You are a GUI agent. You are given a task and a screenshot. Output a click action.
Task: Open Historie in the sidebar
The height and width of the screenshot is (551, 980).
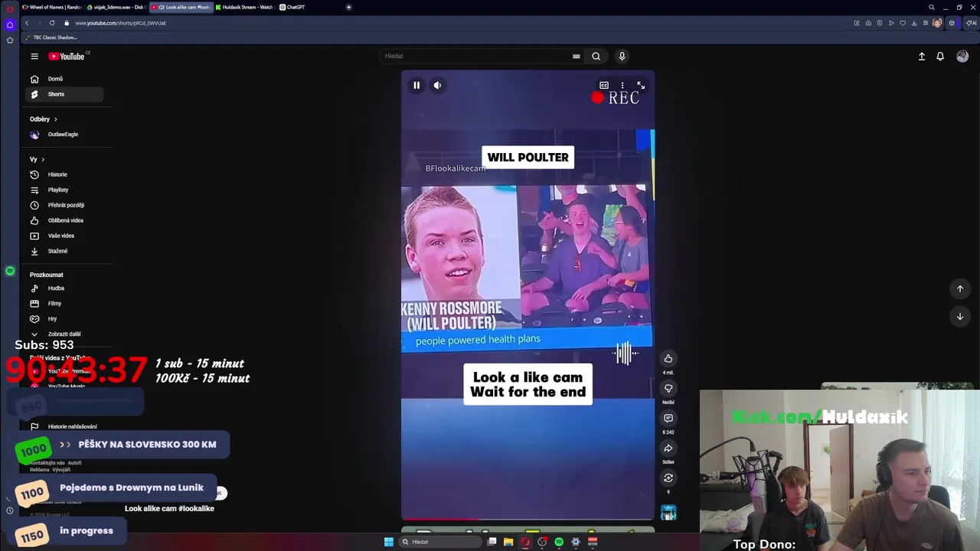(64, 174)
